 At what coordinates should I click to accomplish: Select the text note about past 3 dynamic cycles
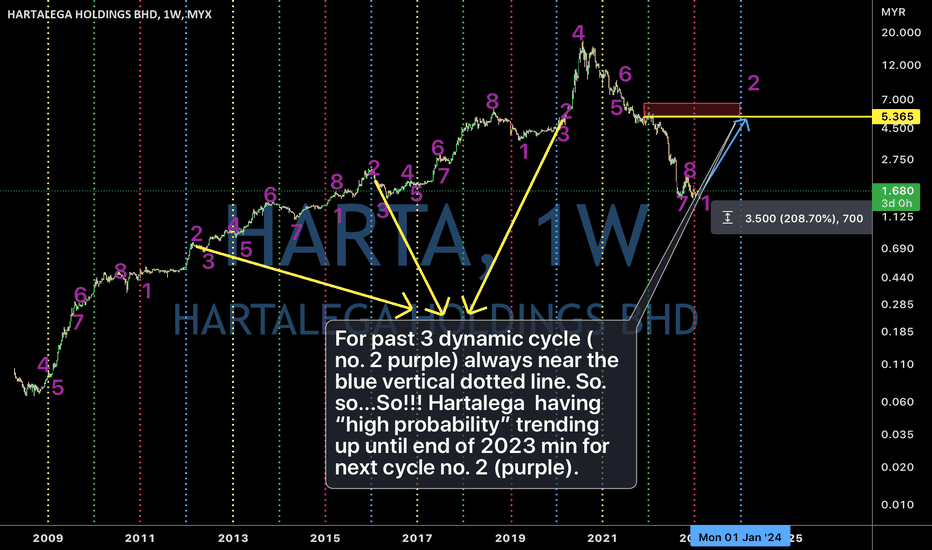click(481, 404)
